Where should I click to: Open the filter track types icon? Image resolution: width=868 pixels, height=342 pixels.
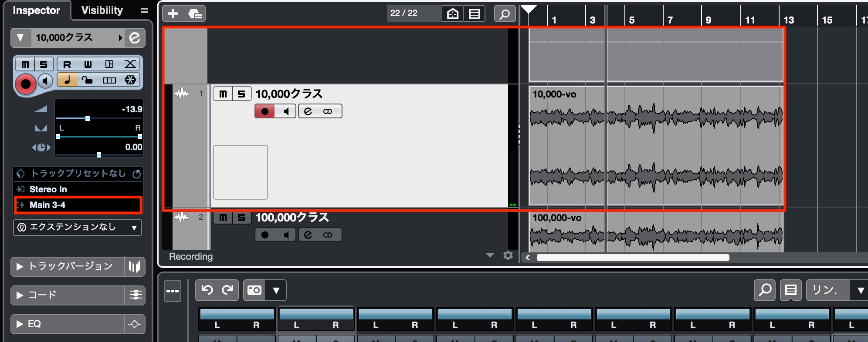tap(453, 14)
